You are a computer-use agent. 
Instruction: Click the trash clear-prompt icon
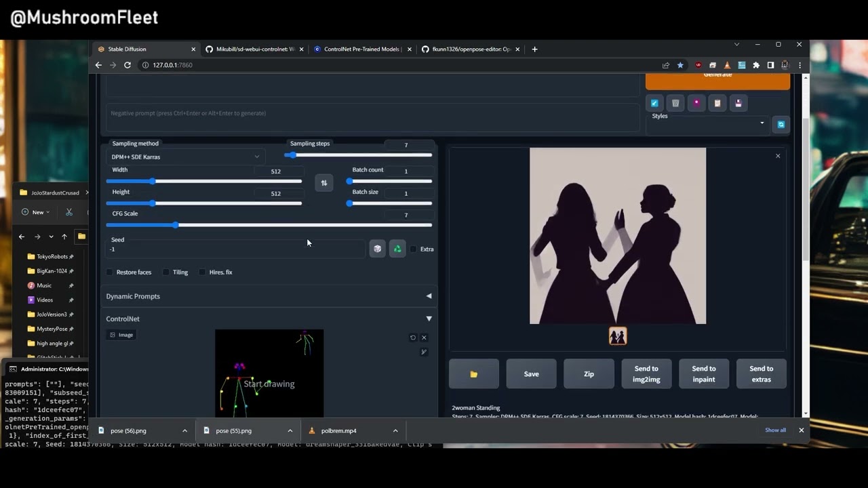coord(675,103)
